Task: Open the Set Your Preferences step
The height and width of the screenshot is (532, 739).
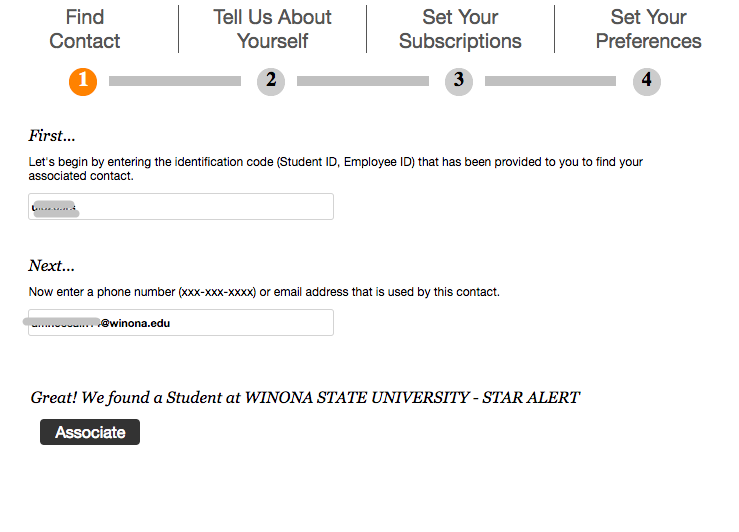Action: (648, 29)
